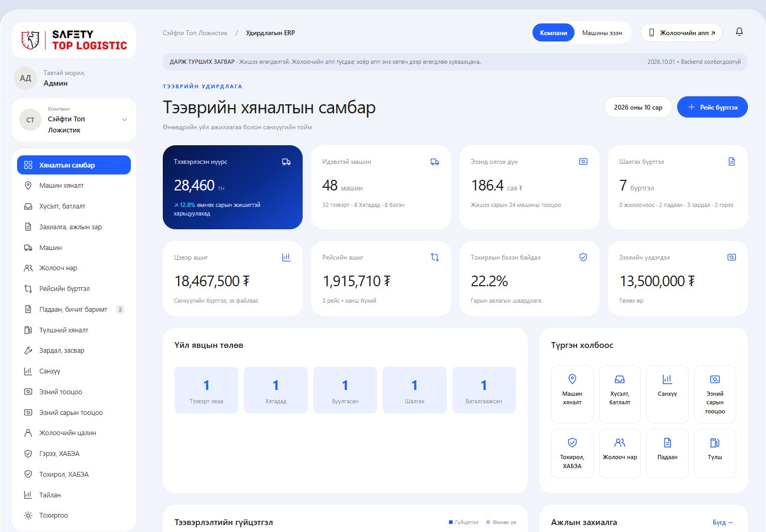Click shield icon on Тохирлын бэлэн байдал card

(583, 257)
